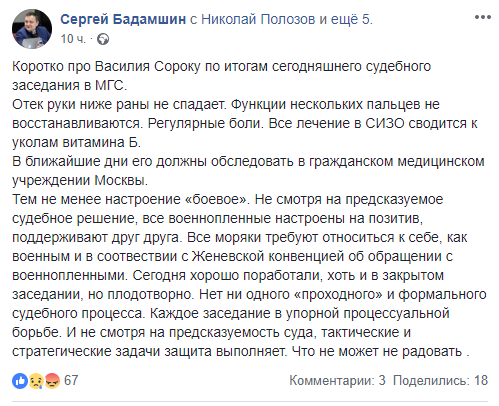Open the list of 67 reactions
This screenshot has width=499, height=406.
(71, 380)
